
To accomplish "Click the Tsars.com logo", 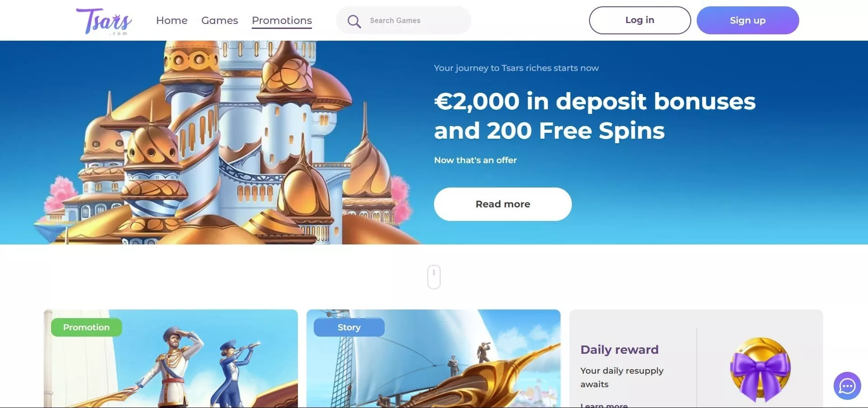I will (104, 21).
